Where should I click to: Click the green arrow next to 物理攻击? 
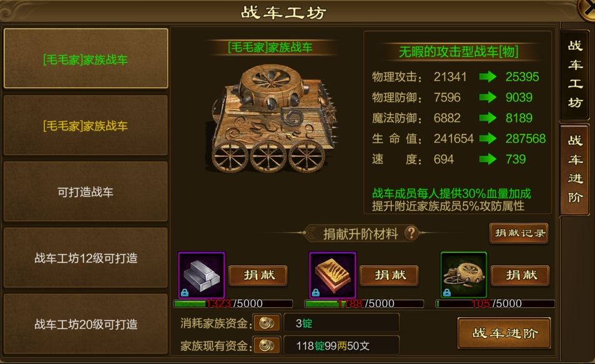pos(488,77)
